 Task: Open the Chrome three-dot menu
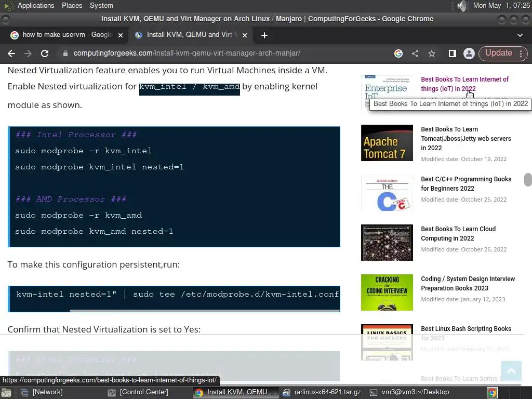[x=521, y=54]
